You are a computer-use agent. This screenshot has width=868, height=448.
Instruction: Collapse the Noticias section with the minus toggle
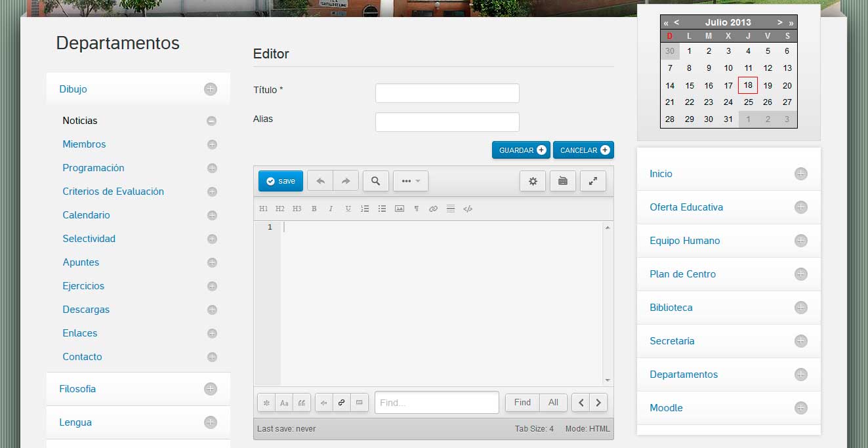(x=211, y=121)
